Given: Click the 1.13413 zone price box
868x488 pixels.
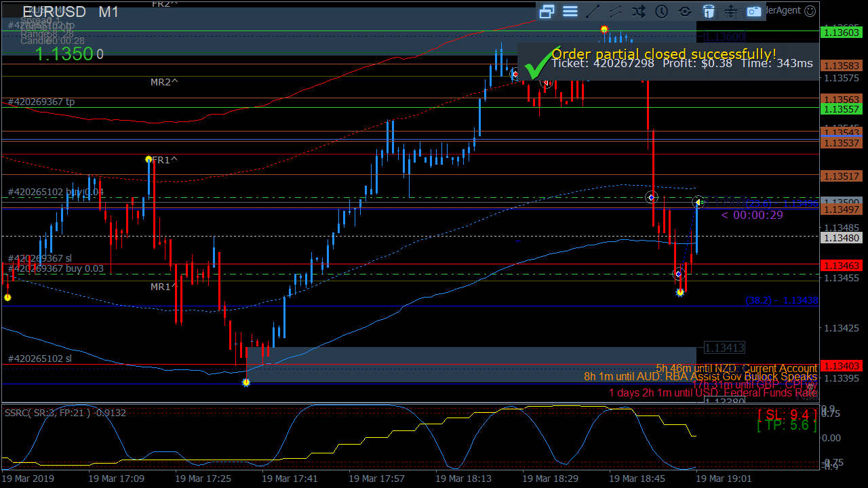Looking at the screenshot, I should [725, 348].
